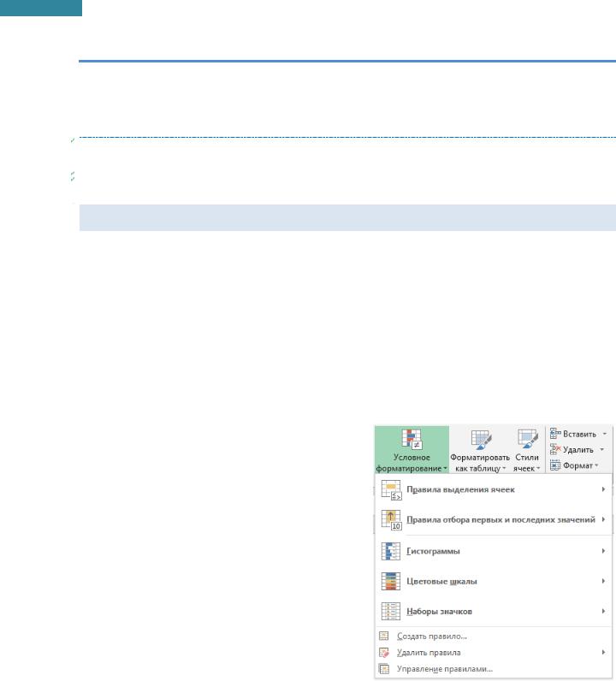Screen dimensions: 616x681
Task: Open the Удалить правила submenu
Action: point(493,652)
